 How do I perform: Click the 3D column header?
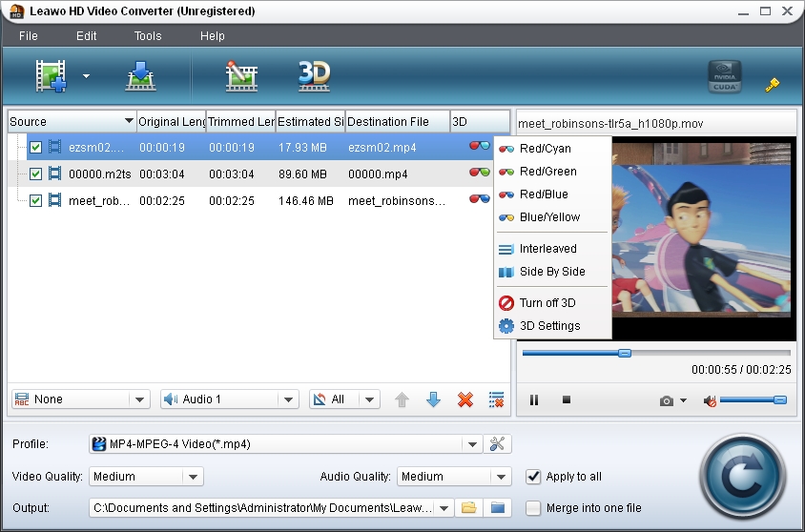[x=480, y=122]
